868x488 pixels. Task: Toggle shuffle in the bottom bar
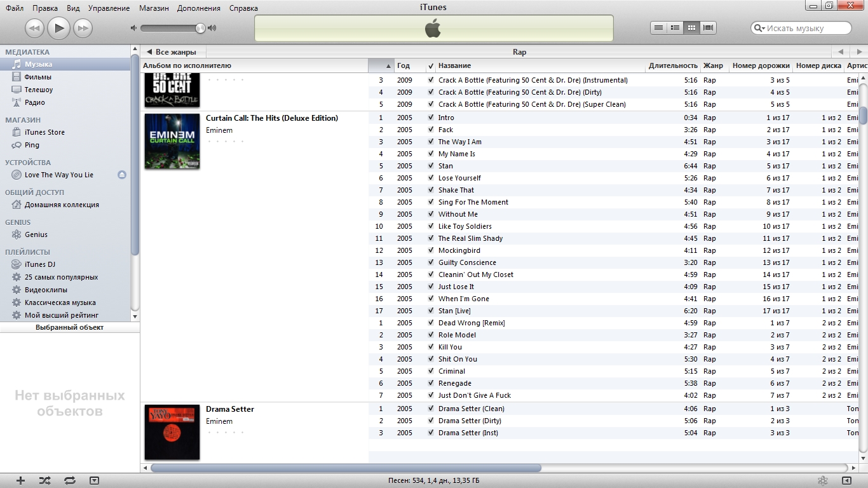(x=44, y=481)
